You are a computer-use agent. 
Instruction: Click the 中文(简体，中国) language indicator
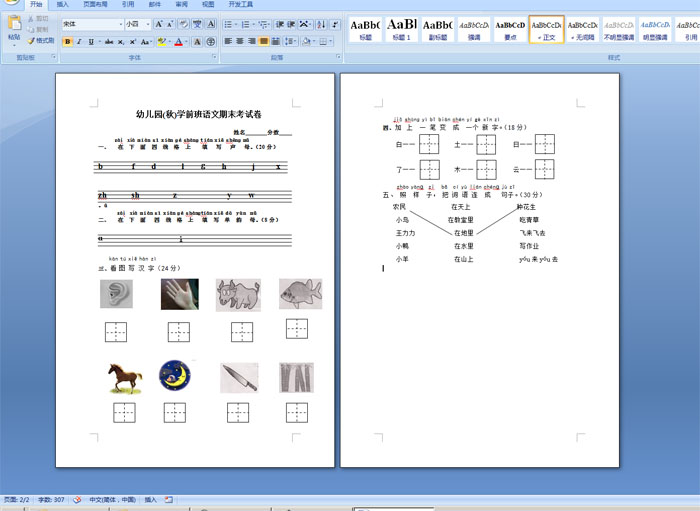pos(112,500)
